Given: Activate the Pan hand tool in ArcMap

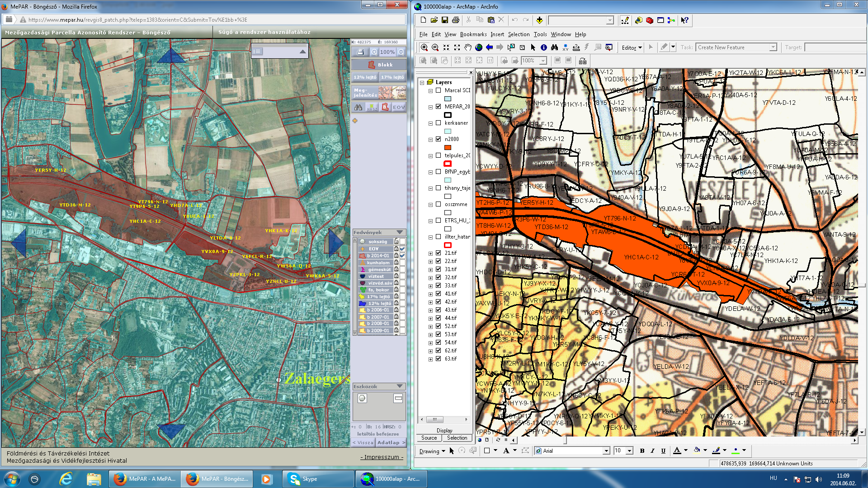Looking at the screenshot, I should click(468, 47).
